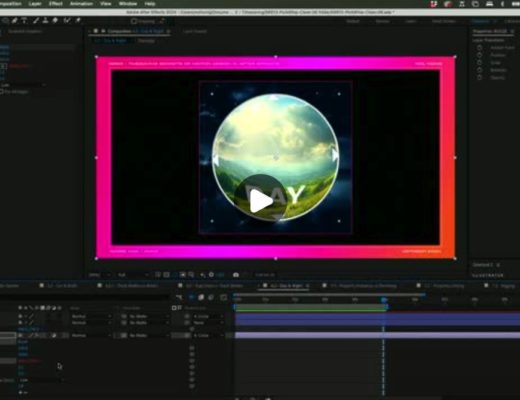
Task: Open the View menu
Action: (106, 4)
